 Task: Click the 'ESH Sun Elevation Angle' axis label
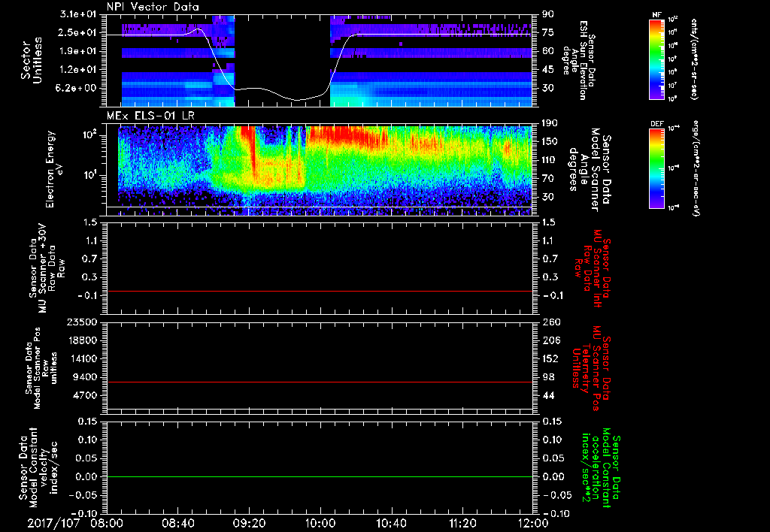pos(580,60)
